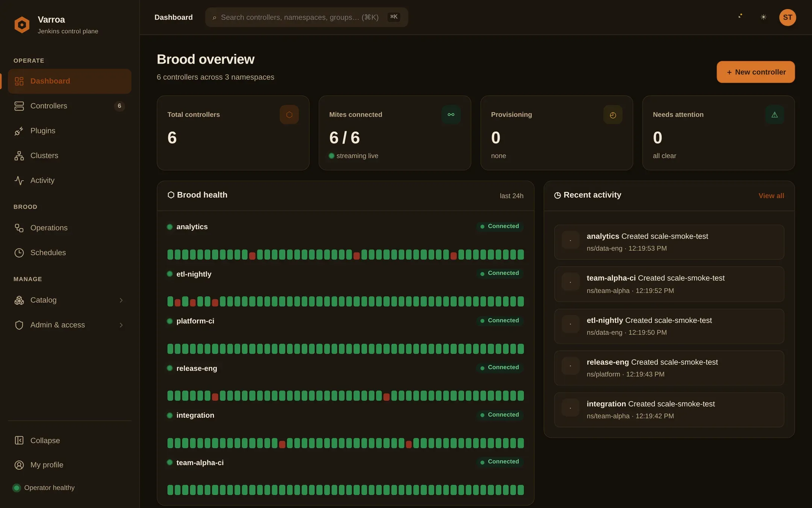812x508 pixels.
Task: Click the Catalog boxes icon
Action: point(19,300)
